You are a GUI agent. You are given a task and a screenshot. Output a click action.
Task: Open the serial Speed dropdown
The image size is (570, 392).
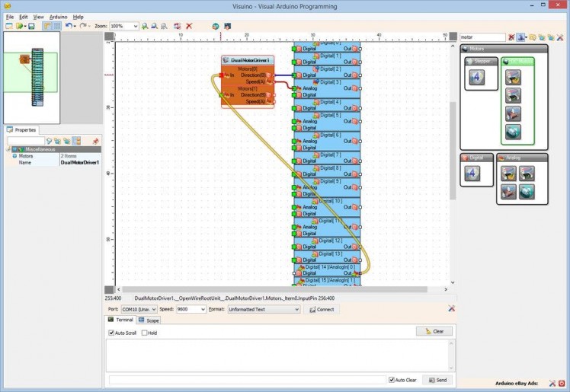point(201,310)
